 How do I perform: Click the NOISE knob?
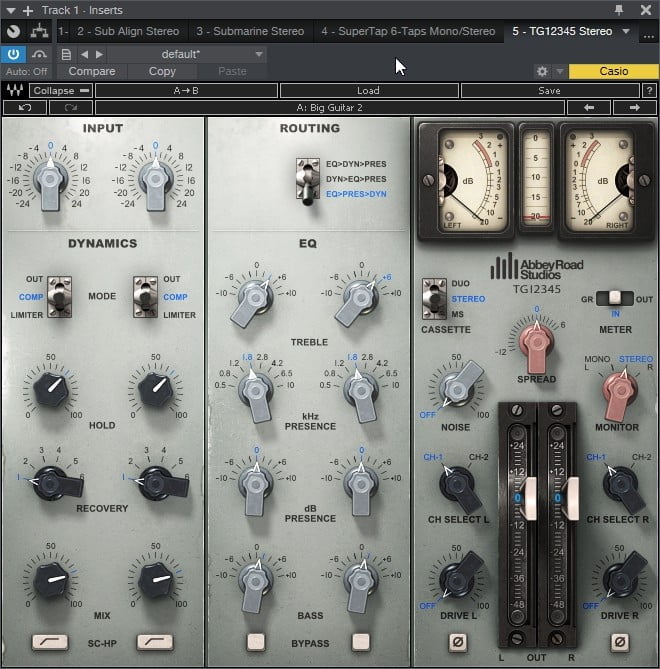[x=457, y=388]
